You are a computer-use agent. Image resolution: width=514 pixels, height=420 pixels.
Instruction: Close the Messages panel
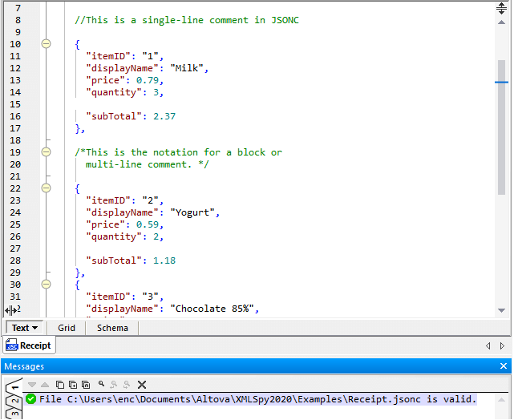tap(504, 366)
